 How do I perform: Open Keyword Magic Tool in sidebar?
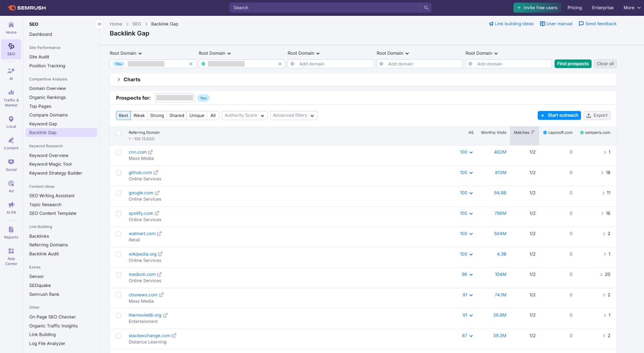click(50, 164)
